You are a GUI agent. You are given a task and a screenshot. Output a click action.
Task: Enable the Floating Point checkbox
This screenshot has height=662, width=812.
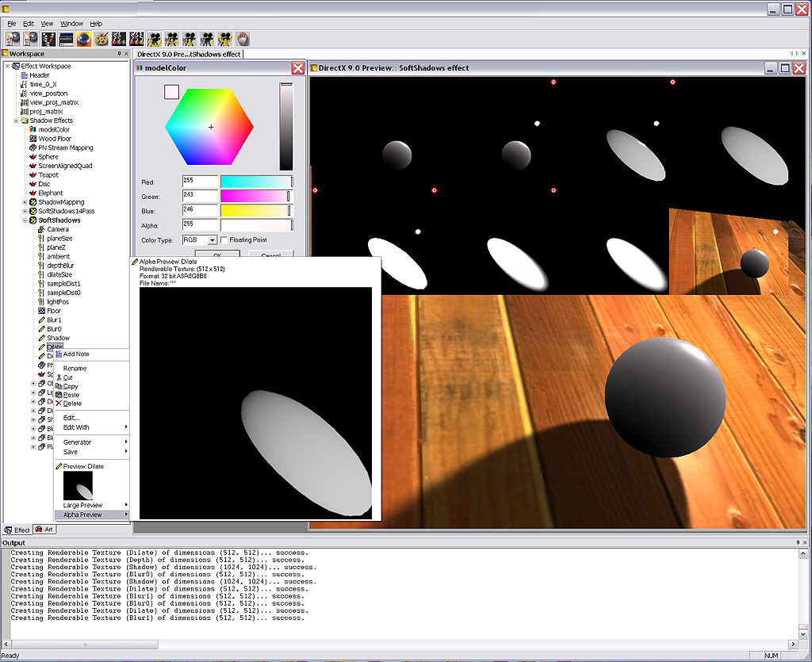click(224, 239)
